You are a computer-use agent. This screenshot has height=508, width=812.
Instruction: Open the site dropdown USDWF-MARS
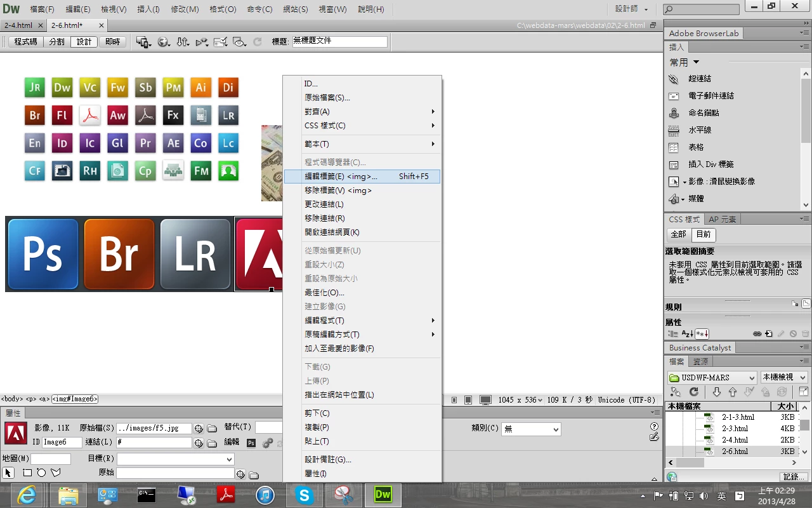pos(712,377)
